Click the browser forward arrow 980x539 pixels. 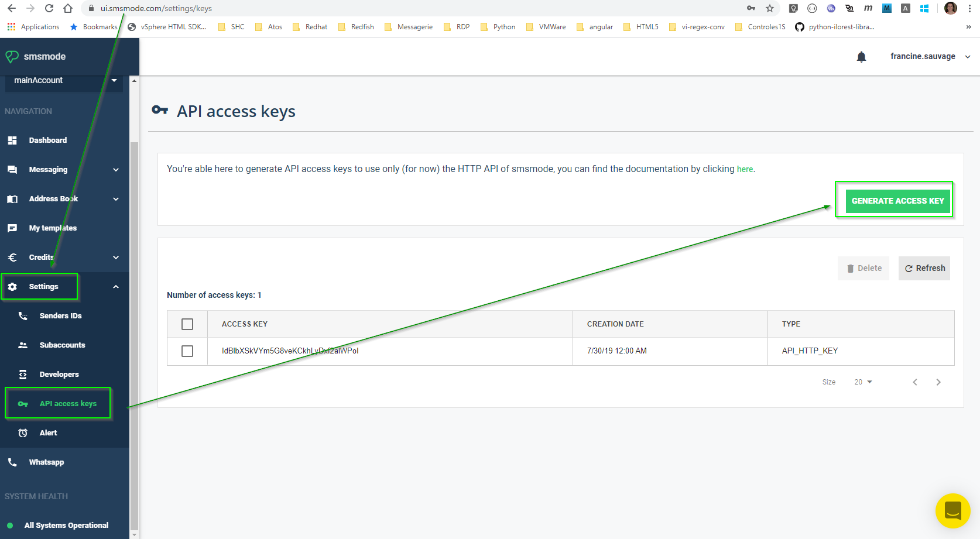click(30, 8)
